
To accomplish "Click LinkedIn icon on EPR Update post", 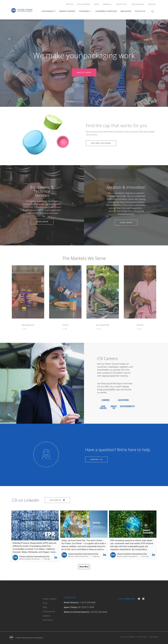I will point(56,558).
